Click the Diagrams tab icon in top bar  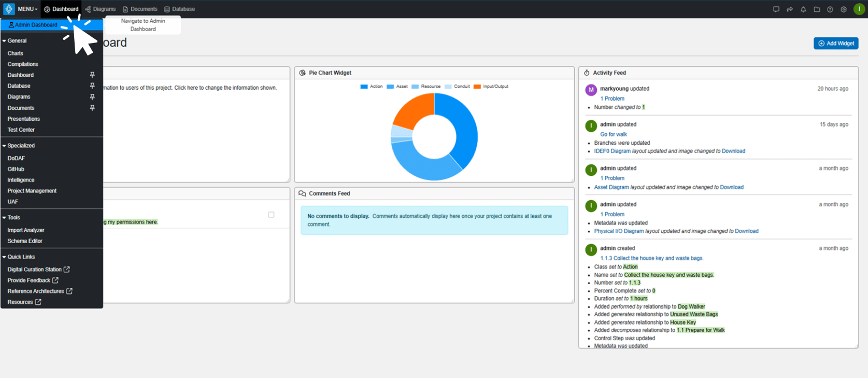click(88, 9)
